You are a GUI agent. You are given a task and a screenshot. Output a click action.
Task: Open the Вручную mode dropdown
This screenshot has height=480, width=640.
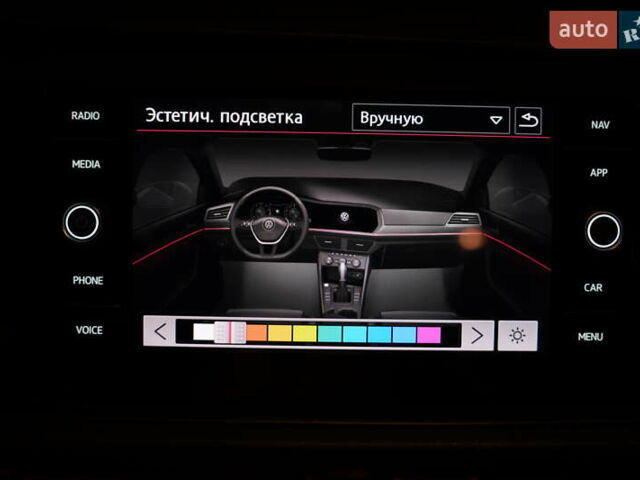[431, 119]
